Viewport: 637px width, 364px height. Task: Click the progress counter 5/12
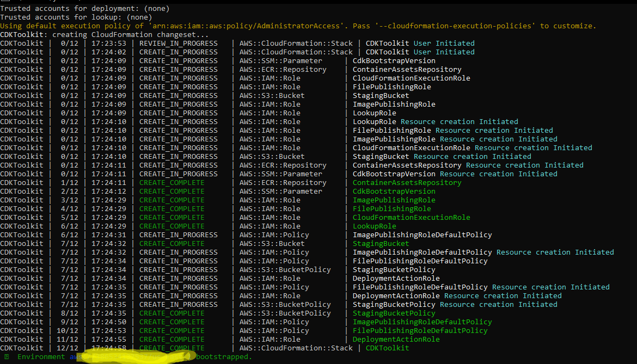click(70, 218)
